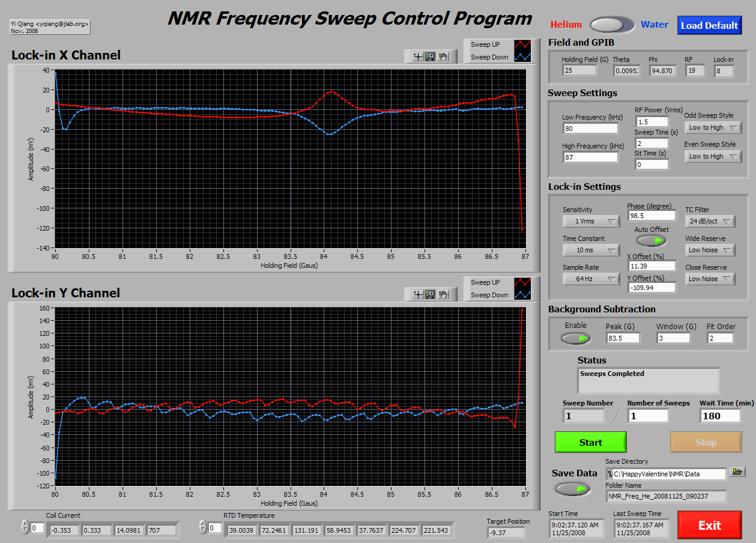This screenshot has width=756, height=543.
Task: Click Number of Sweeps input field
Action: click(648, 416)
